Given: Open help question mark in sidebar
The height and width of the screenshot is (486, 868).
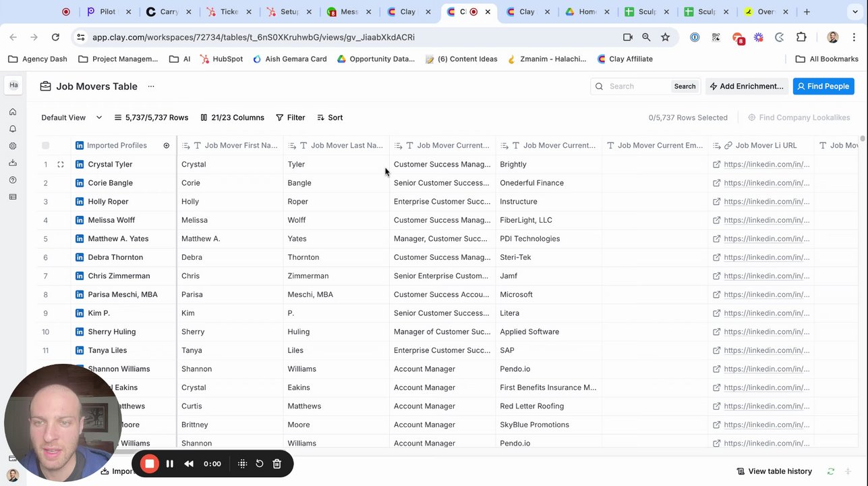Looking at the screenshot, I should (13, 180).
